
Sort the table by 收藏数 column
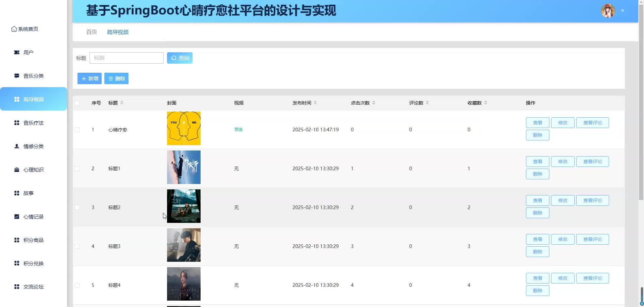tap(486, 103)
